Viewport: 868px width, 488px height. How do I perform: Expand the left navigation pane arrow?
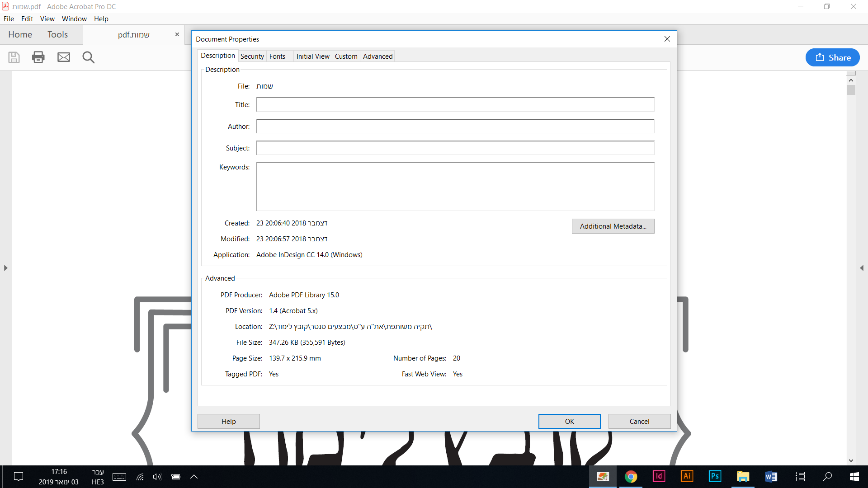point(5,268)
